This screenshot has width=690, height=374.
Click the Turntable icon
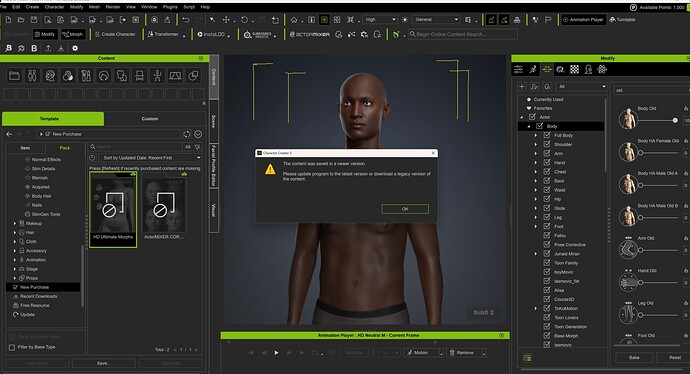click(x=622, y=20)
